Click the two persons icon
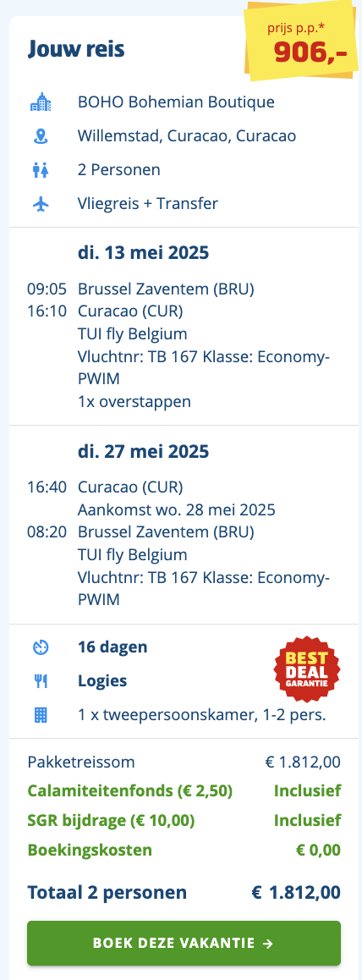Screen dimensions: 362x980 coord(41,170)
